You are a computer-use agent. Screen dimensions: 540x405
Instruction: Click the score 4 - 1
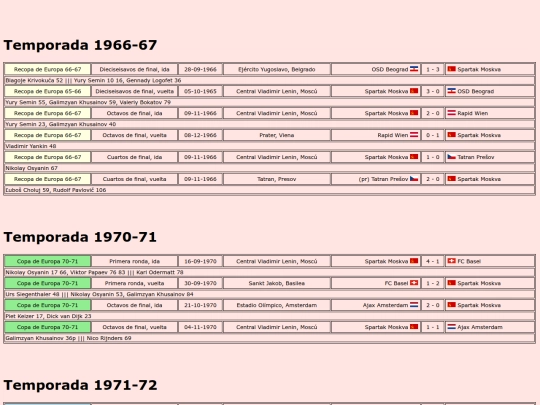(433, 261)
